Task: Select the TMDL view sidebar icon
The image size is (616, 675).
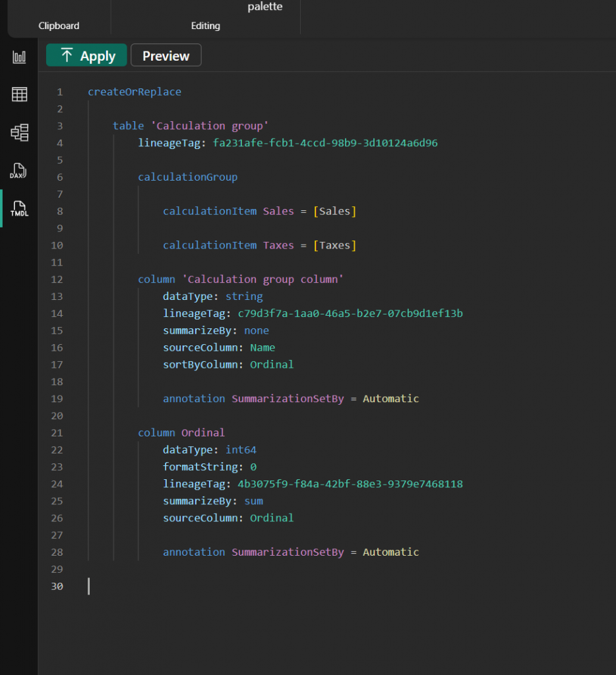Action: click(19, 208)
